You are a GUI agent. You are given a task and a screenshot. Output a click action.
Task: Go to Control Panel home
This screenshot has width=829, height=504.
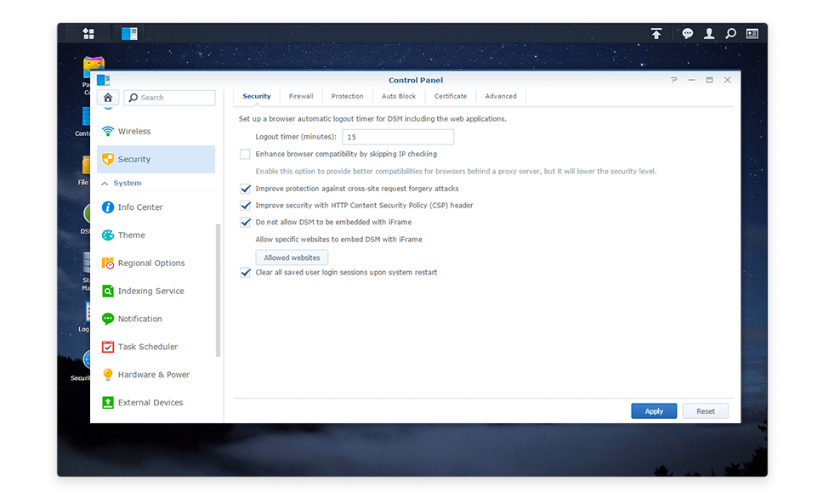pyautogui.click(x=108, y=98)
